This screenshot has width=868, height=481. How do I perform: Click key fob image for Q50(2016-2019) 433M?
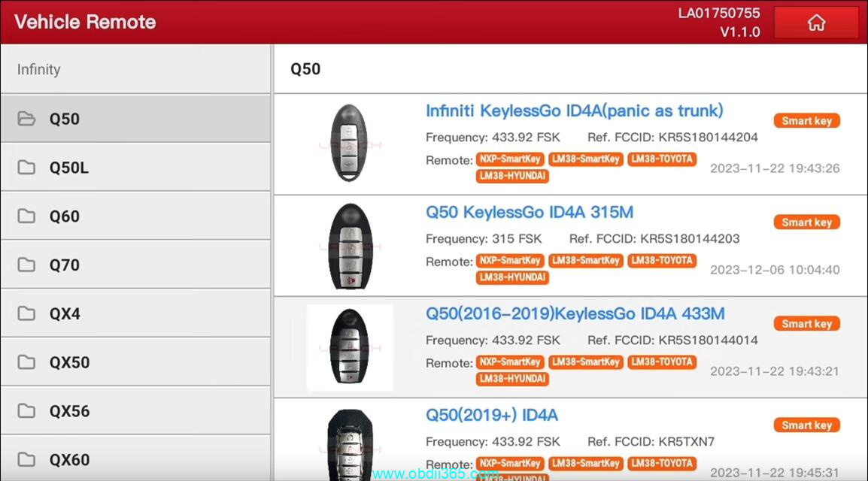[x=349, y=347]
